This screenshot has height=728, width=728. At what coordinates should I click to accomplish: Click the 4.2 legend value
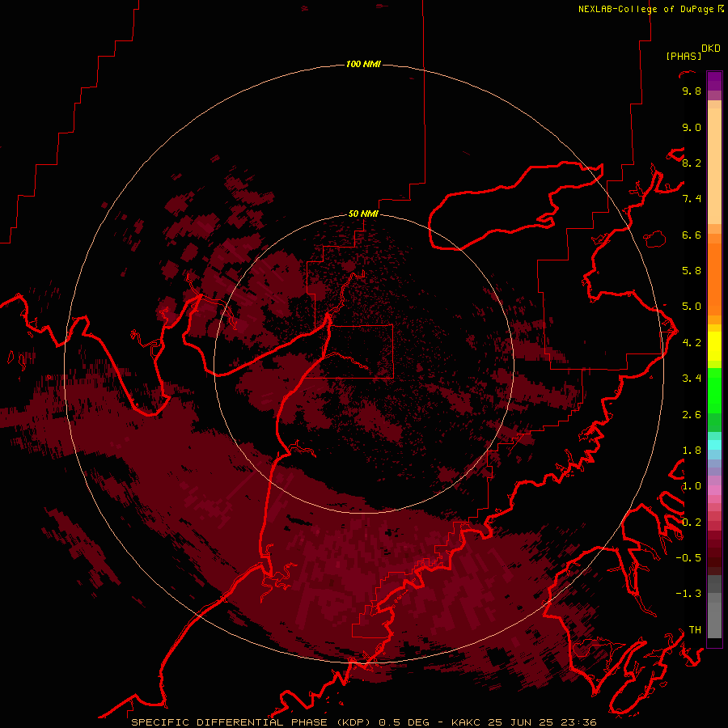point(692,343)
